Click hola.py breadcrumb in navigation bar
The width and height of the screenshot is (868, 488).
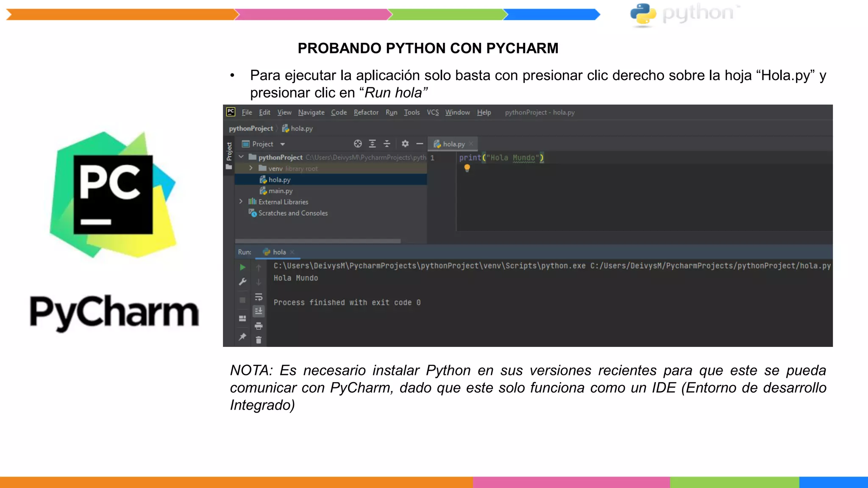tap(298, 128)
